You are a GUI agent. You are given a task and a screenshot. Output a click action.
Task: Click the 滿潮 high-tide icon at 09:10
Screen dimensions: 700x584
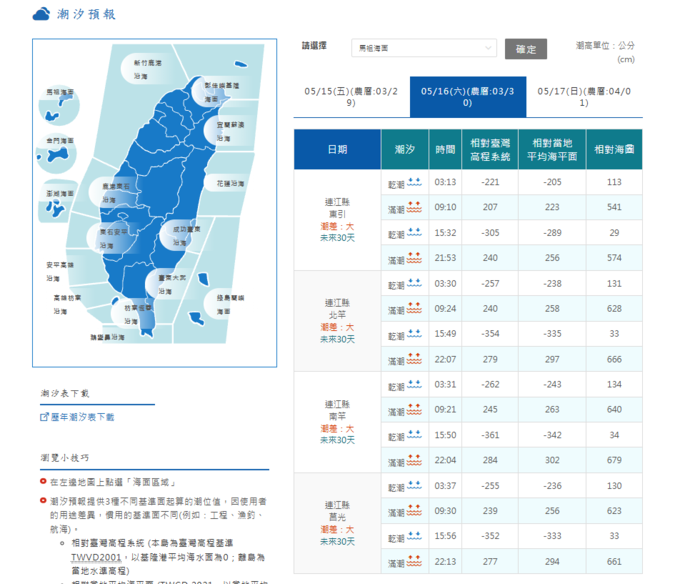point(414,208)
